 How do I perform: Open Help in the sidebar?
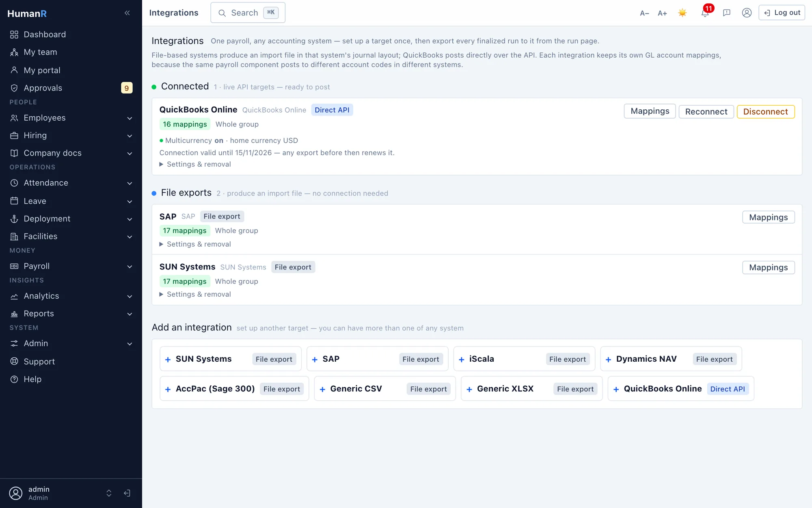(71, 379)
